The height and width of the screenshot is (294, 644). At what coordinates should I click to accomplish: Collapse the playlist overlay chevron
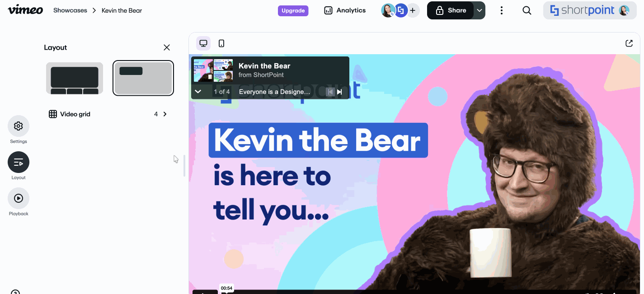tap(197, 92)
